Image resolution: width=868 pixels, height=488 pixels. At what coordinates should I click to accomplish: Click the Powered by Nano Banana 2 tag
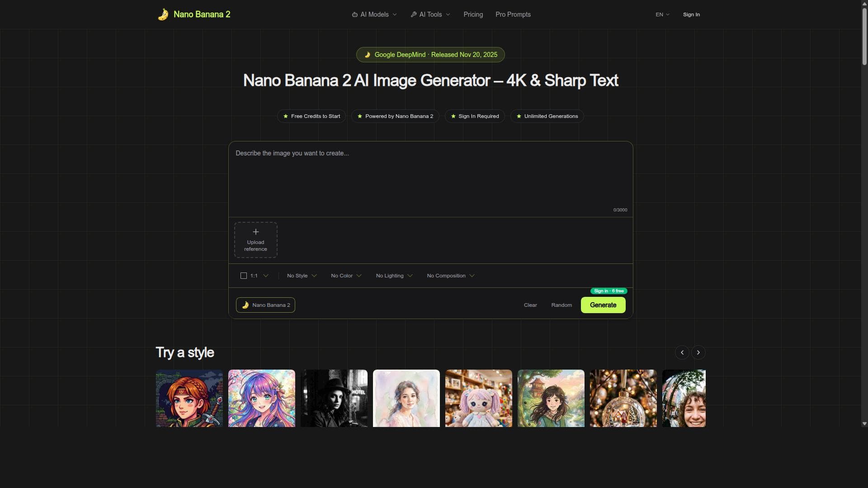[x=395, y=116]
